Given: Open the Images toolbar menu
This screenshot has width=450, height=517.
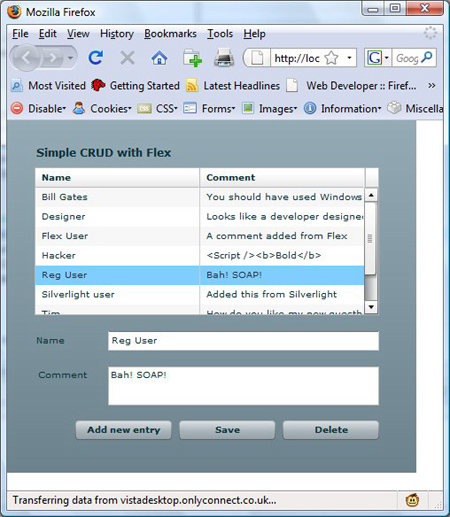Looking at the screenshot, I should point(269,108).
